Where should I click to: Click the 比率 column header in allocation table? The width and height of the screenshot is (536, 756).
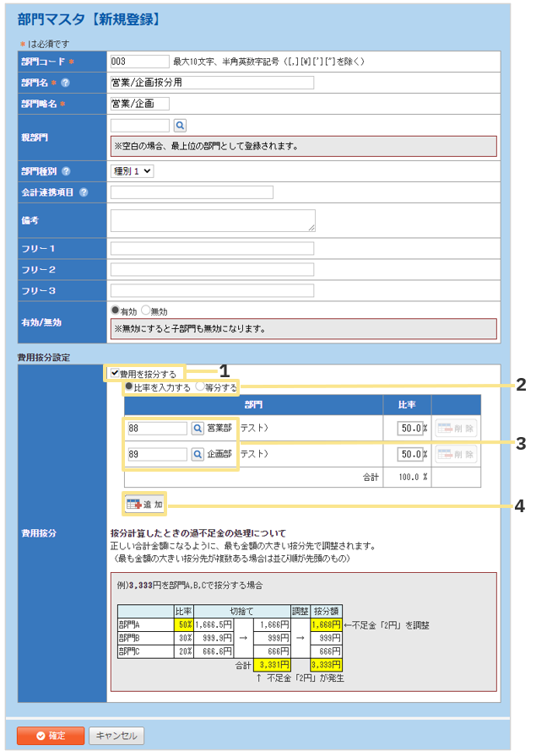[407, 405]
